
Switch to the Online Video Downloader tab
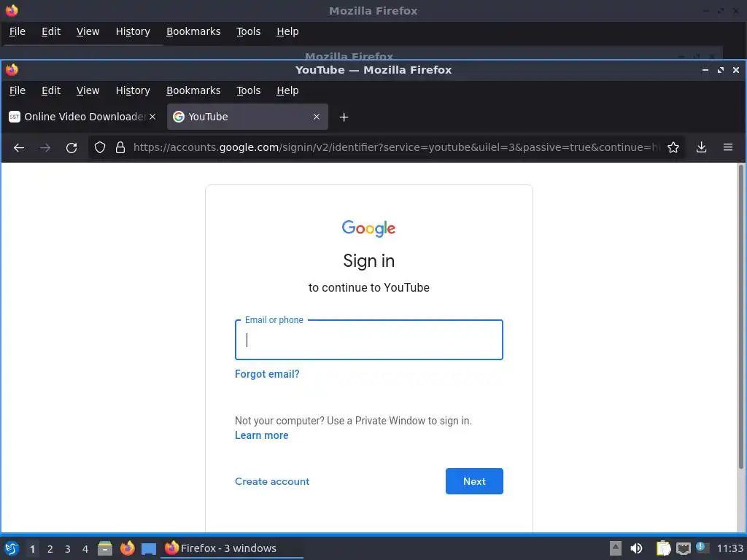82,117
